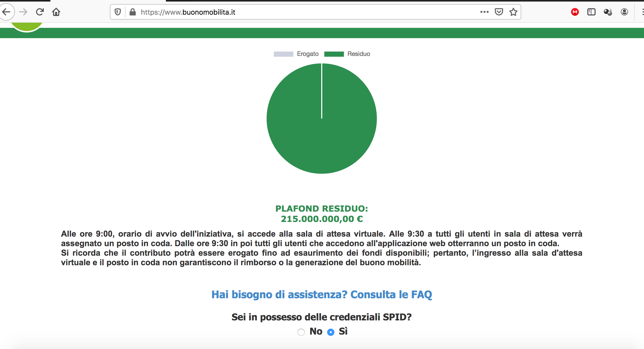Go back to the previous page
The height and width of the screenshot is (349, 644).
click(x=6, y=12)
